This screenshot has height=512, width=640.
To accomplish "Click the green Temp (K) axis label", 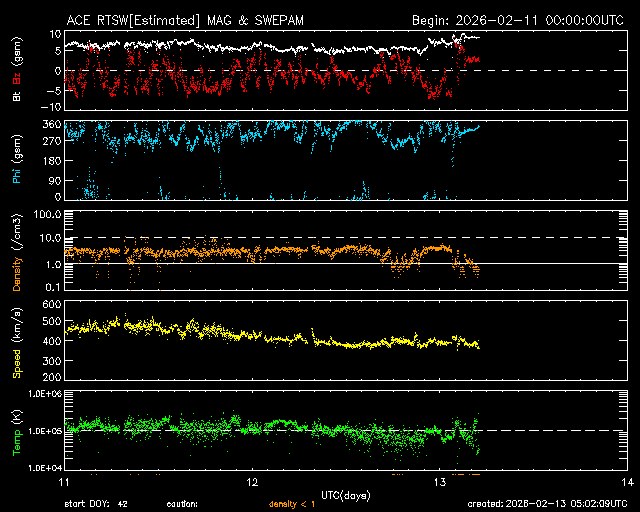I will 17,432.
